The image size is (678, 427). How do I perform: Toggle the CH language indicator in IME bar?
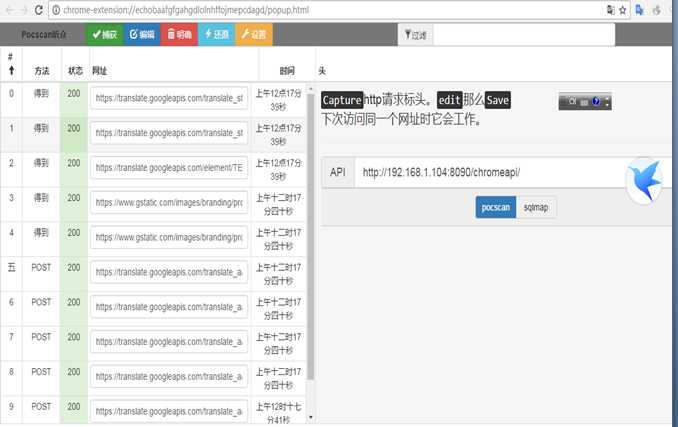pyautogui.click(x=572, y=102)
